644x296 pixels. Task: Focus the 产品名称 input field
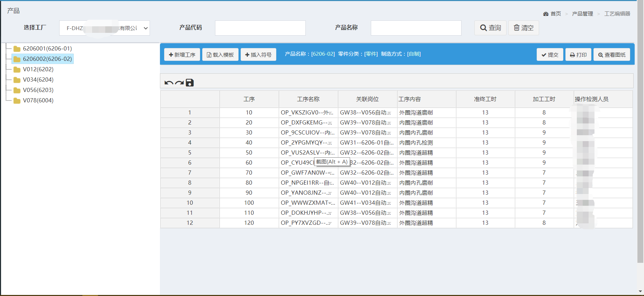[x=416, y=28]
